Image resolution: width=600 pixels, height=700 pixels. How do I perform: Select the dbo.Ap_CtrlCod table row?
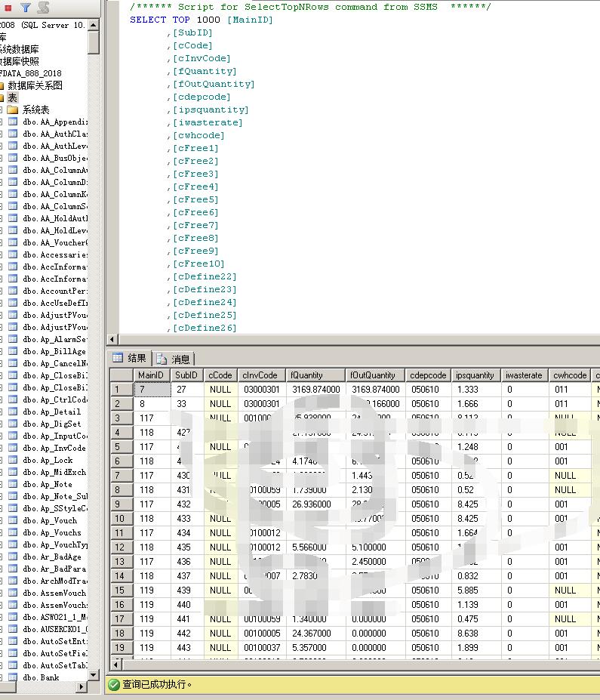pos(55,399)
